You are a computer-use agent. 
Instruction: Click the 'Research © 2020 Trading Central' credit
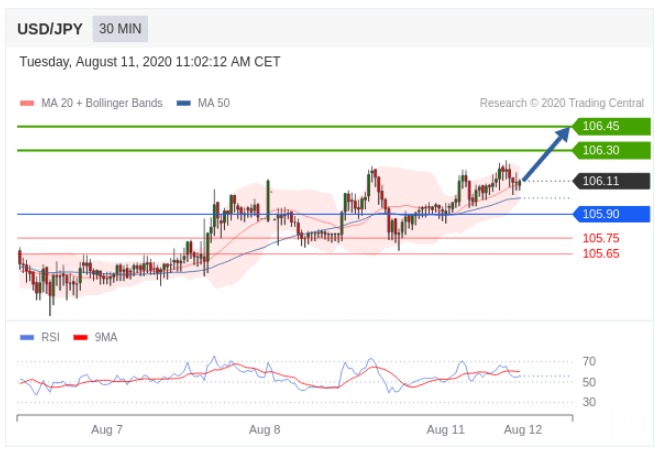pyautogui.click(x=562, y=103)
